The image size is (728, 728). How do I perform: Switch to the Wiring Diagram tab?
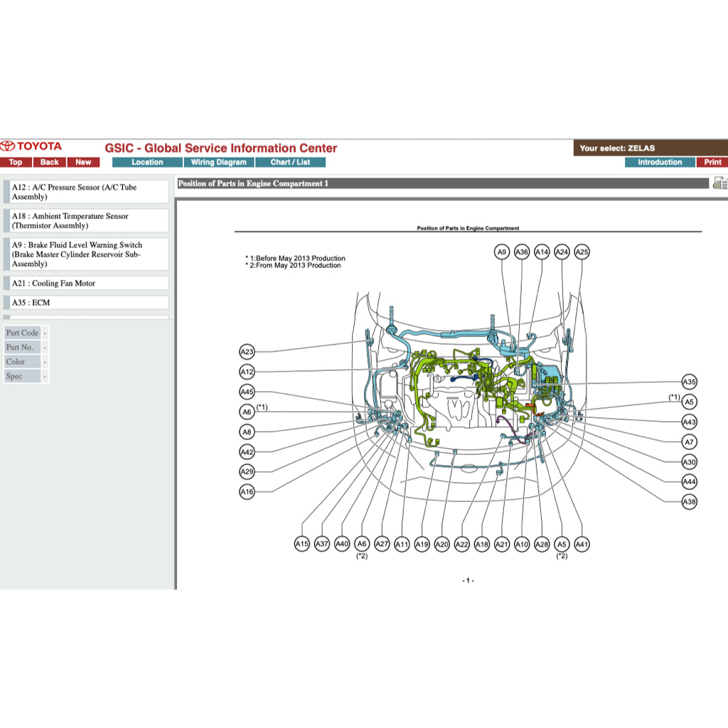pyautogui.click(x=219, y=162)
